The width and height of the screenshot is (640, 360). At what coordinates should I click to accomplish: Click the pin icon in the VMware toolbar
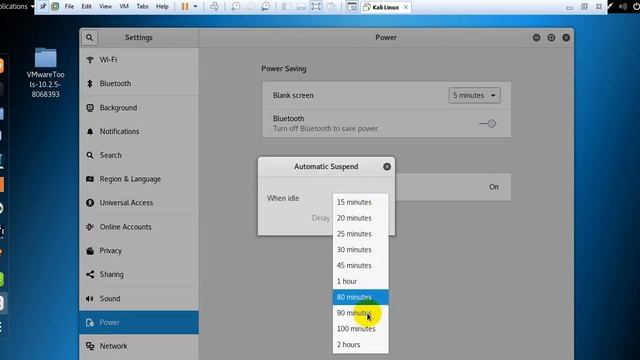43,7
